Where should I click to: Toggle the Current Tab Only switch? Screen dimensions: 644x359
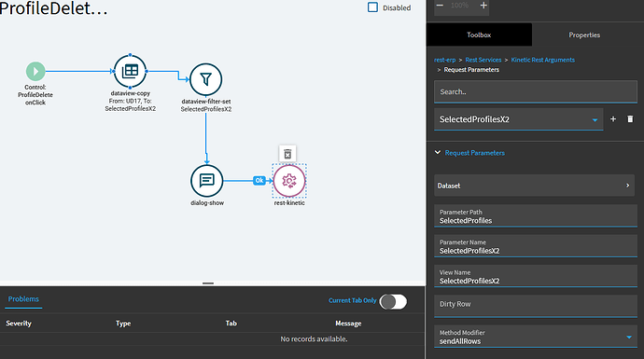(x=393, y=302)
